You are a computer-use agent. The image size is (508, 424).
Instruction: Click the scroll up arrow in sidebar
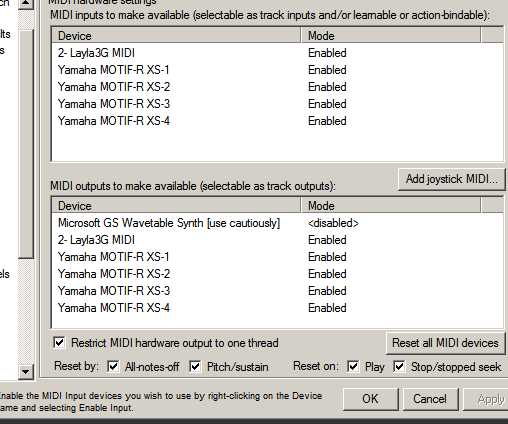[x=26, y=4]
